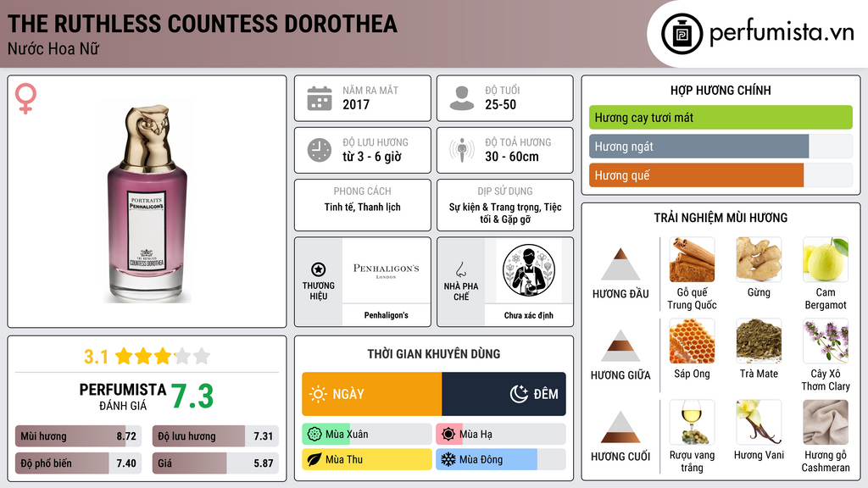Click the Nước Hoa Nữ subtitle
The height and width of the screenshot is (488, 868).
click(53, 49)
